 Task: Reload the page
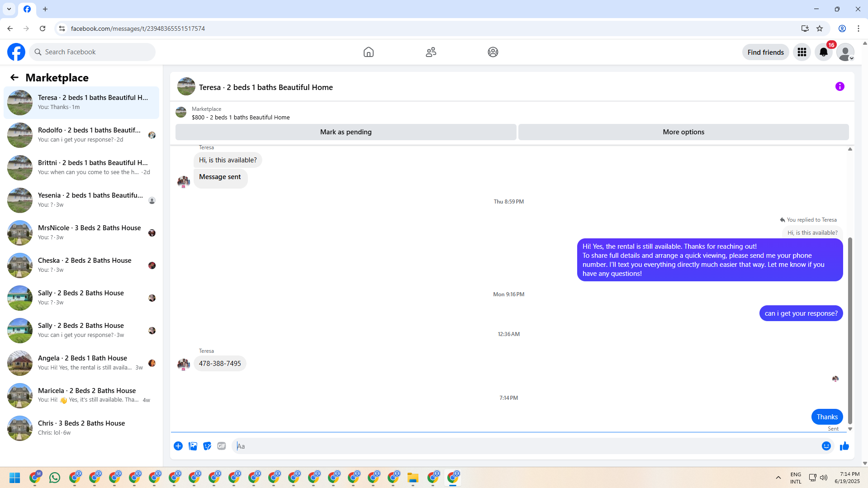click(x=43, y=28)
